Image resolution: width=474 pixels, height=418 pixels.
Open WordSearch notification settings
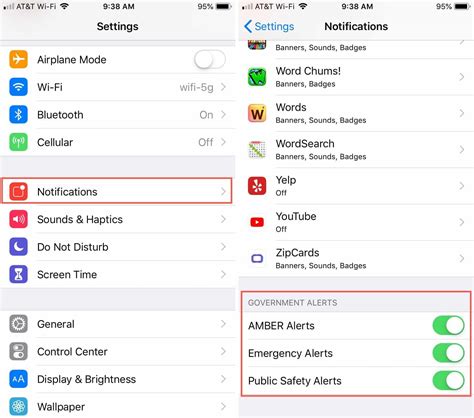tap(356, 150)
